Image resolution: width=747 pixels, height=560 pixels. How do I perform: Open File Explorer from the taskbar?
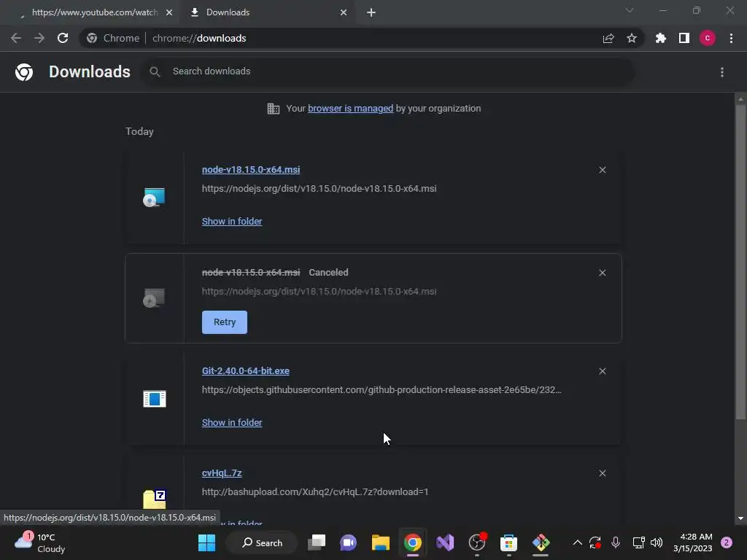(380, 542)
